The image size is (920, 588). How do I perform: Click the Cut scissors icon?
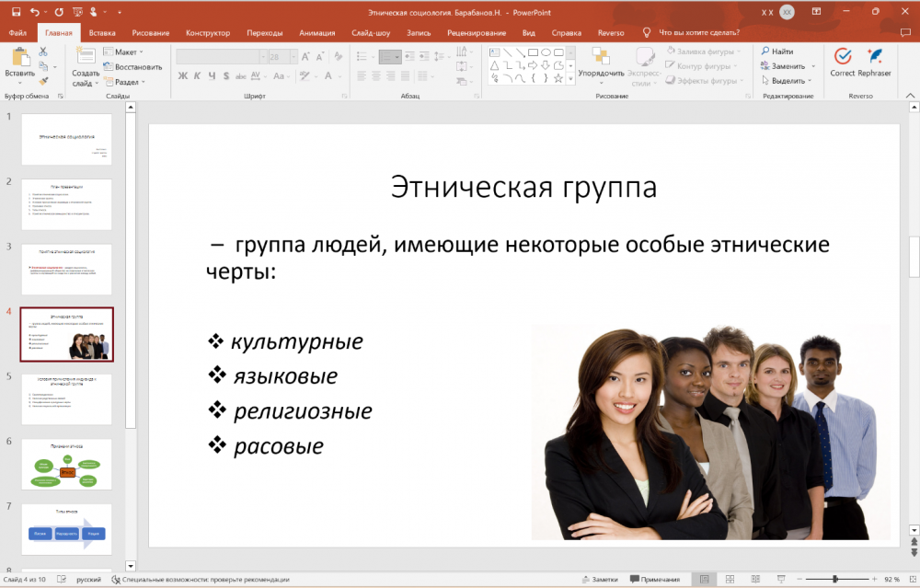coord(42,52)
